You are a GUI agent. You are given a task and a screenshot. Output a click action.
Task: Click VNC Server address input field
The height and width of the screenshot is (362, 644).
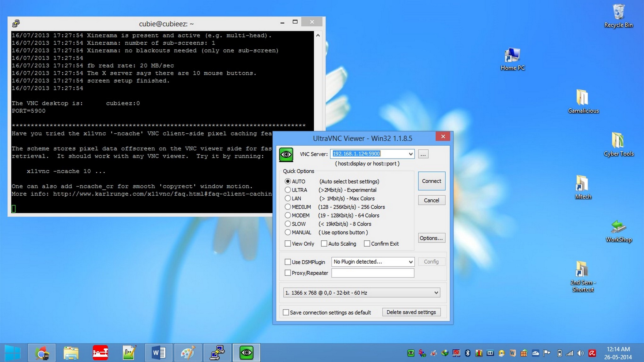click(371, 153)
